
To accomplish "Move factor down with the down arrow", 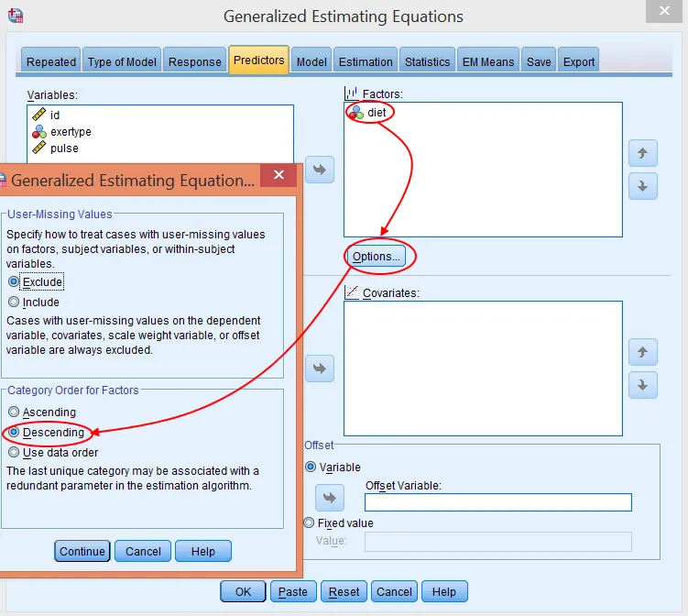I will (642, 186).
